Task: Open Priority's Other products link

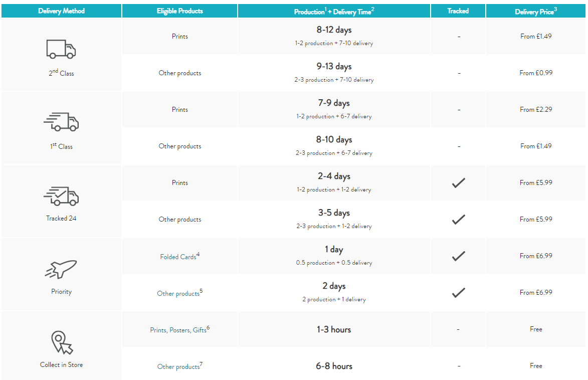Action: pyautogui.click(x=178, y=293)
